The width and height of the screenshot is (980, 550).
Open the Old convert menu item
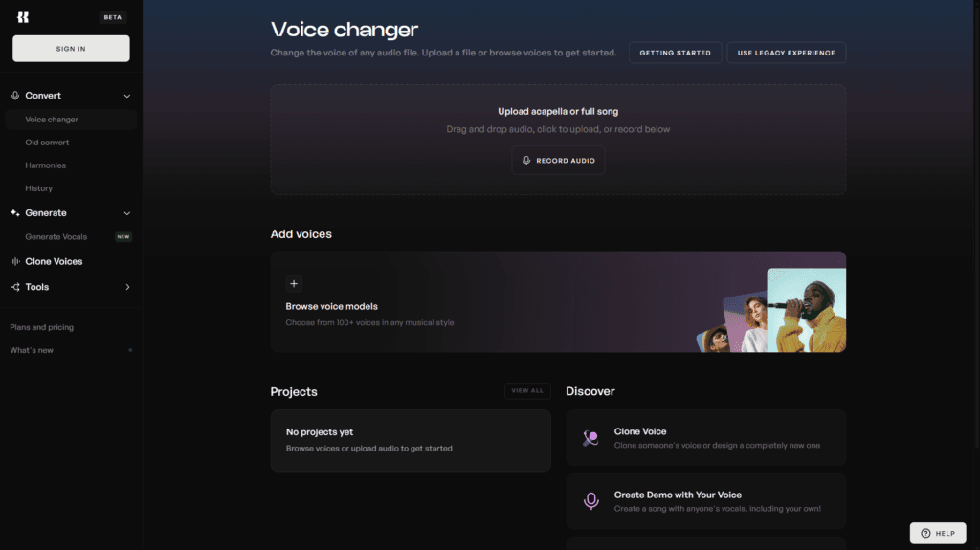[x=47, y=143]
